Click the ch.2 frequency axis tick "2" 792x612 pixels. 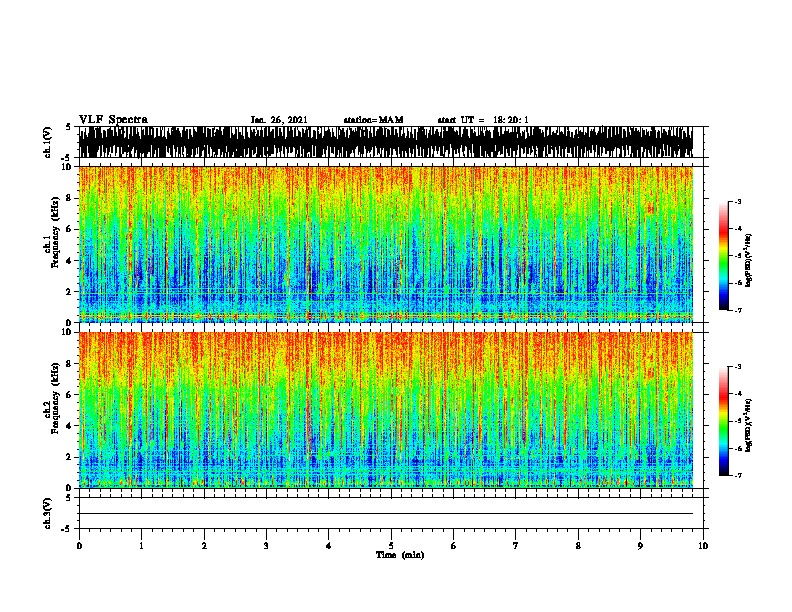[69, 457]
